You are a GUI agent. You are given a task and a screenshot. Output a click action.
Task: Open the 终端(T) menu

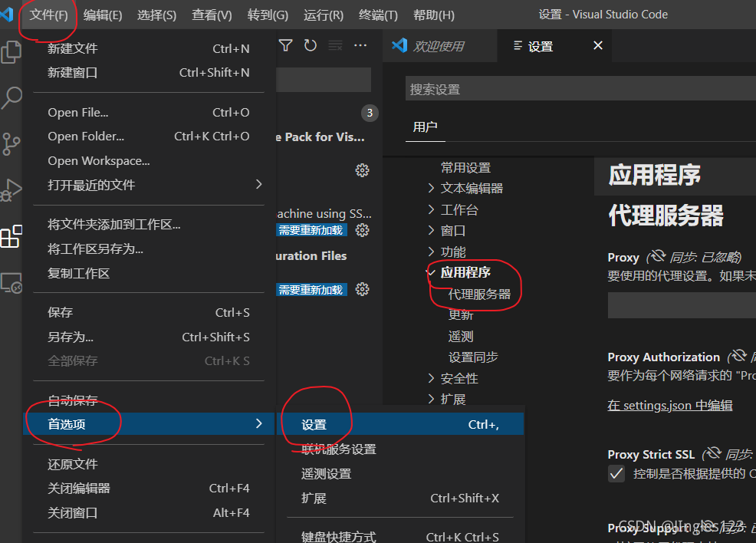point(378,15)
